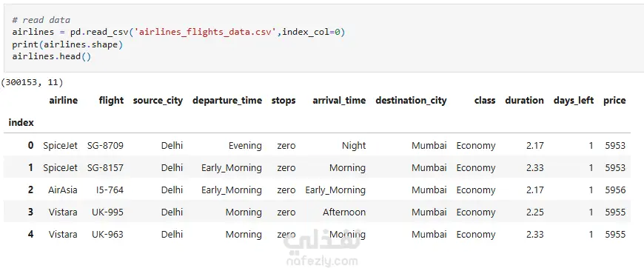The image size is (644, 268).
Task: Click the airline column header
Action: (63, 100)
